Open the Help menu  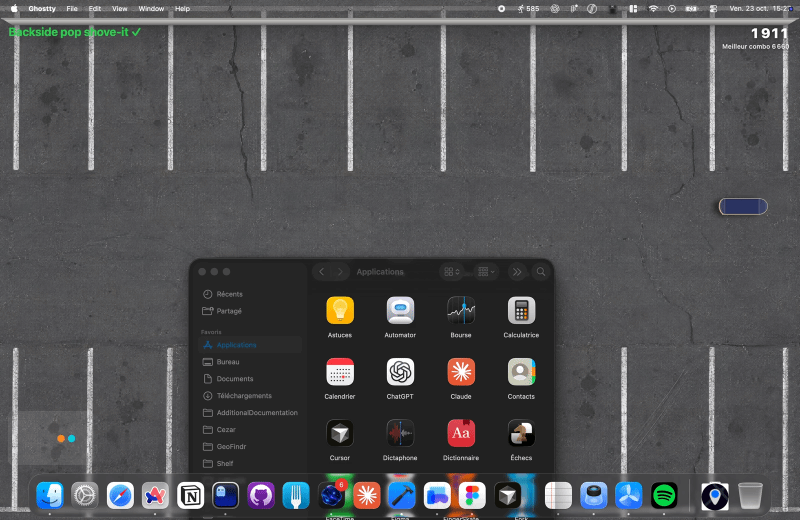[182, 8]
